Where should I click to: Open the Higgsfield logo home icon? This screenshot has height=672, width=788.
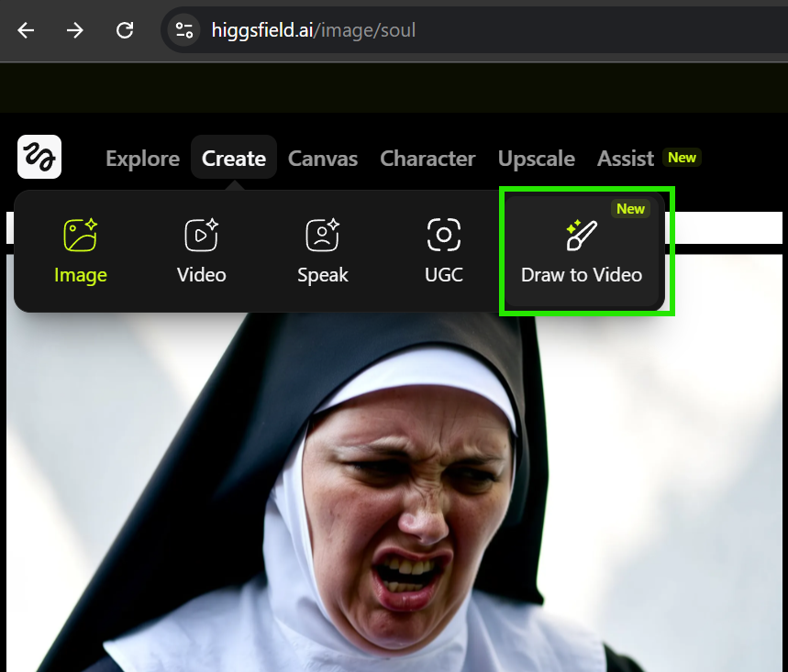pos(39,157)
